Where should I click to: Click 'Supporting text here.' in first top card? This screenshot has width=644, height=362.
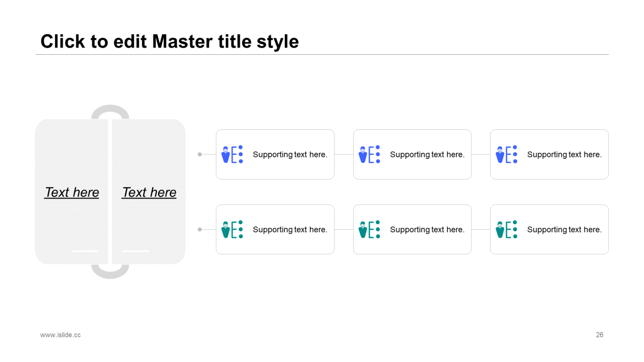click(x=290, y=154)
